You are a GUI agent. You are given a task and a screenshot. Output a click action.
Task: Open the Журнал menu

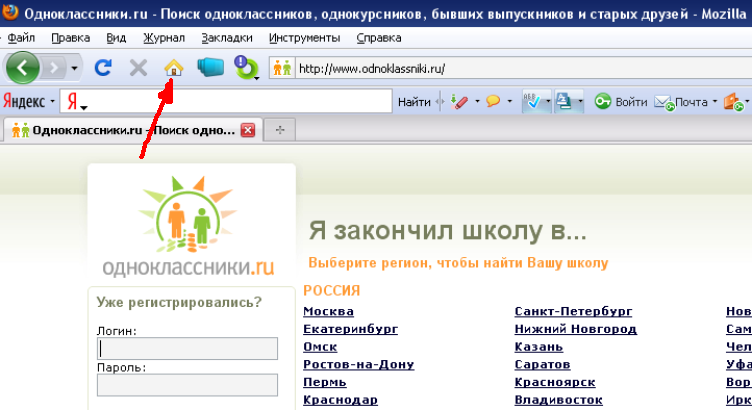(164, 38)
